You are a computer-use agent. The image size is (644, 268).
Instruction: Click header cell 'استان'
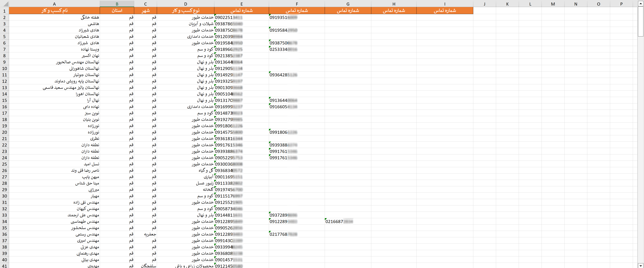pos(117,11)
